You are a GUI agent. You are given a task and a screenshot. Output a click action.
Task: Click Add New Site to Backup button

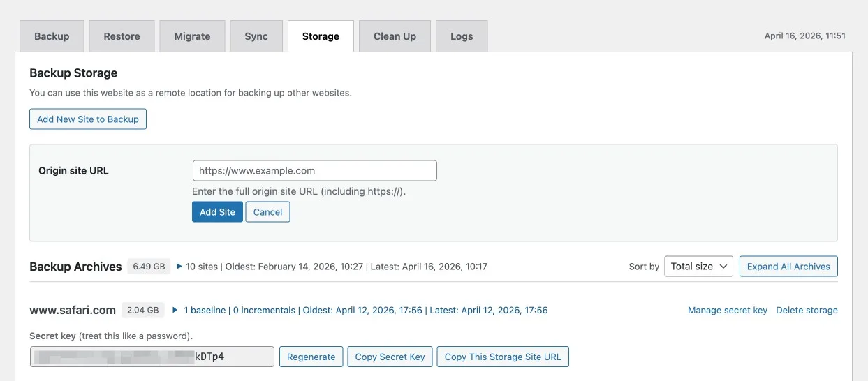click(88, 119)
